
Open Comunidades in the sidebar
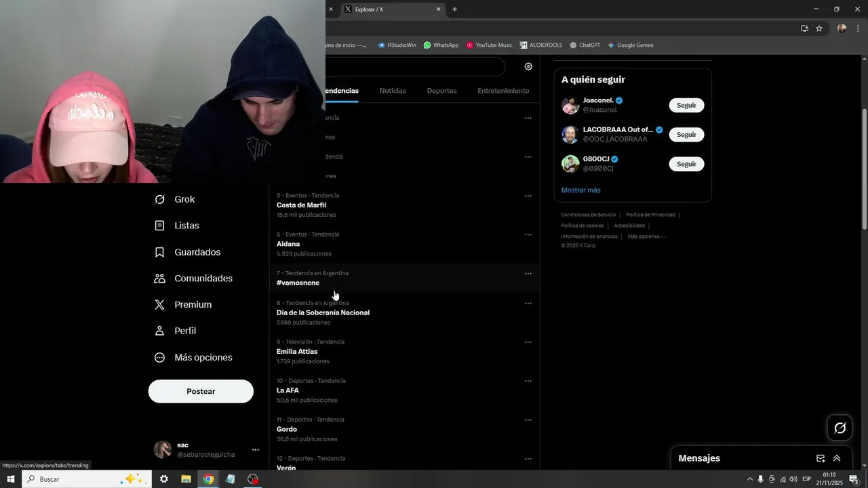(194, 279)
